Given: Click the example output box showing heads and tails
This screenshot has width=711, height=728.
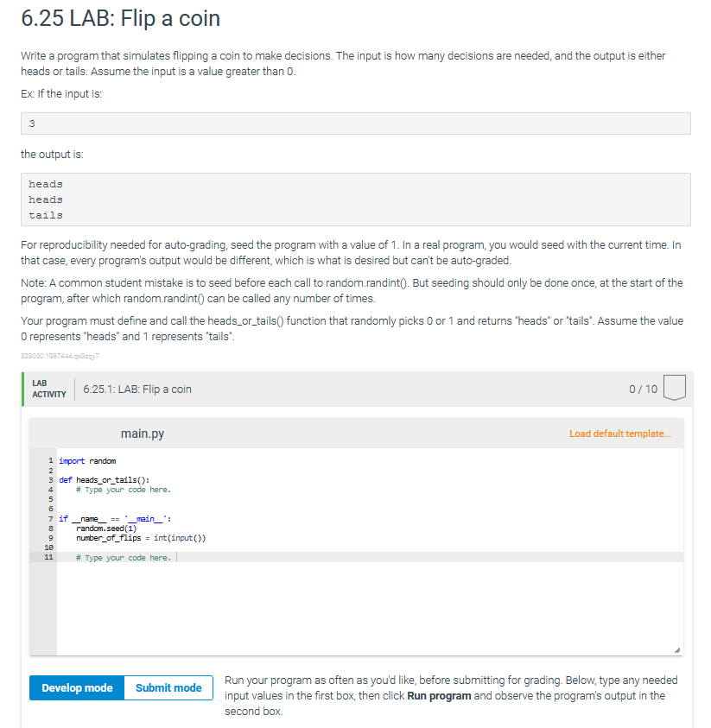Looking at the screenshot, I should click(356, 199).
